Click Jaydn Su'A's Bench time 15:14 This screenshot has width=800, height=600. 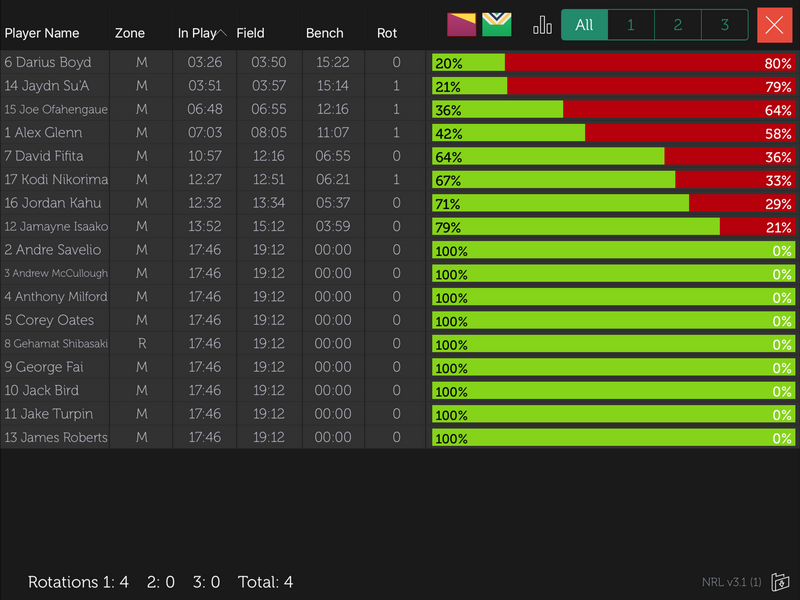[333, 86]
